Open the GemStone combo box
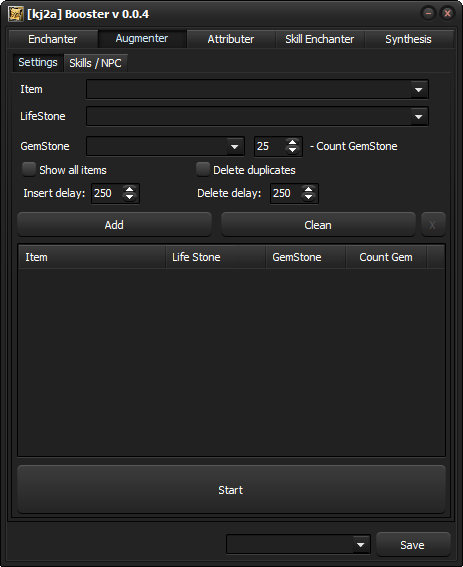This screenshot has width=463, height=567. (x=165, y=146)
